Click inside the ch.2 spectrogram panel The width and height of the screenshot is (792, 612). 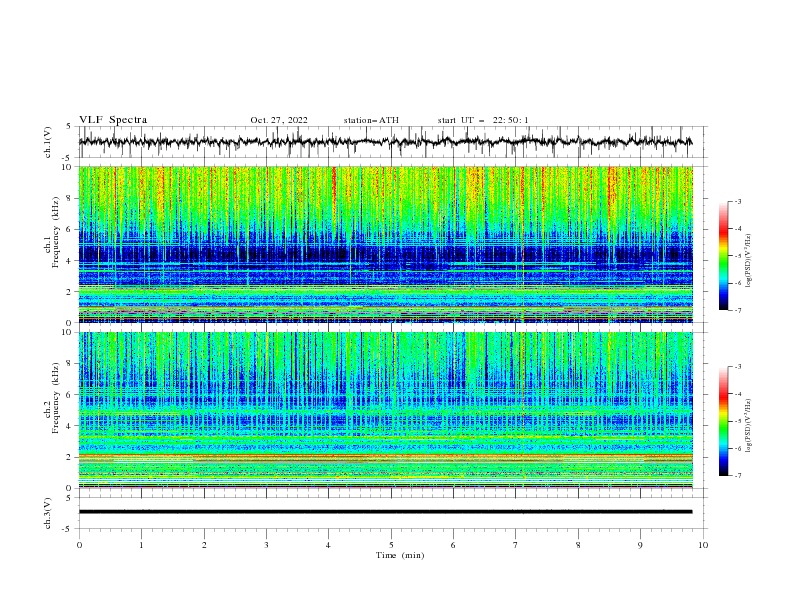385,410
